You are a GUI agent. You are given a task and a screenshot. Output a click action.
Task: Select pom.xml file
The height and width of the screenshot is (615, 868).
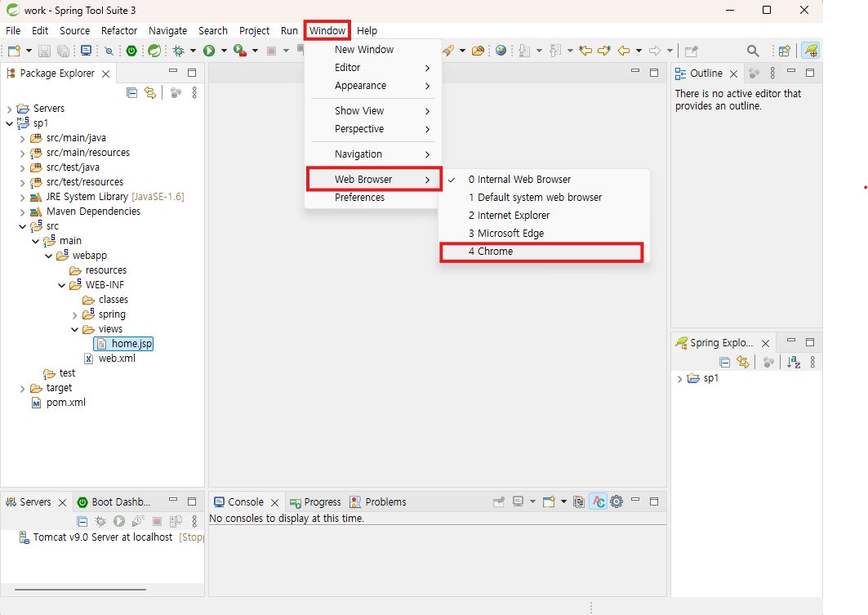point(58,403)
